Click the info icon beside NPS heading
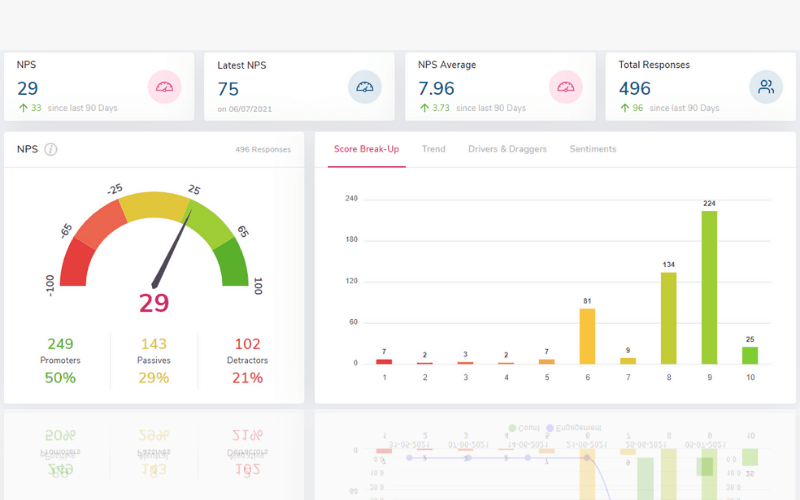 pyautogui.click(x=51, y=149)
